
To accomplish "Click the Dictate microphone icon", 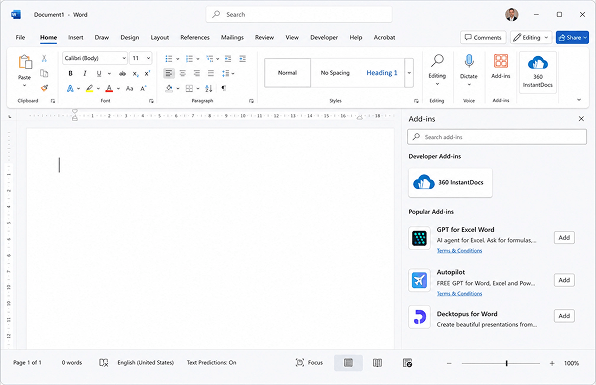I will [469, 61].
